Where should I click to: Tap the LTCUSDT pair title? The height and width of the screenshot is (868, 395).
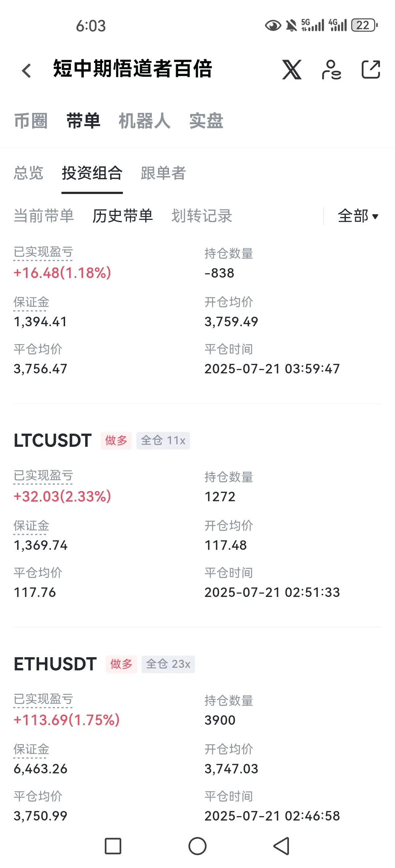pos(53,440)
